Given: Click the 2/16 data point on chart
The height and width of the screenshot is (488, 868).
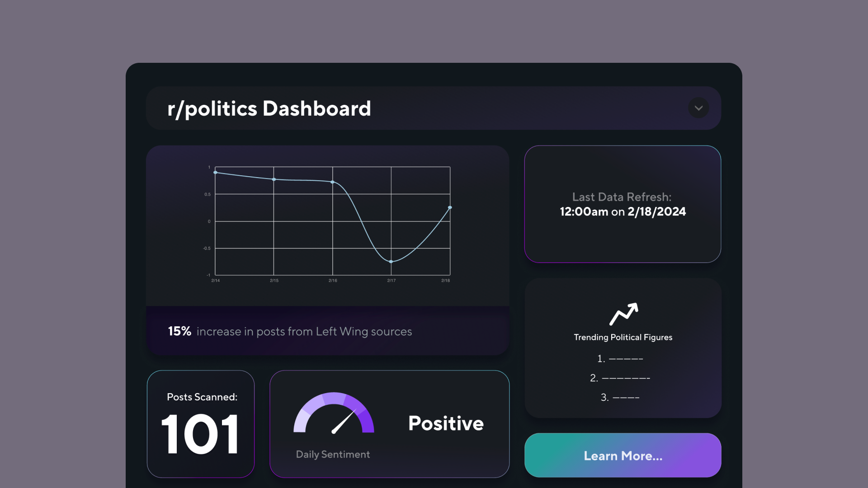Looking at the screenshot, I should (333, 182).
